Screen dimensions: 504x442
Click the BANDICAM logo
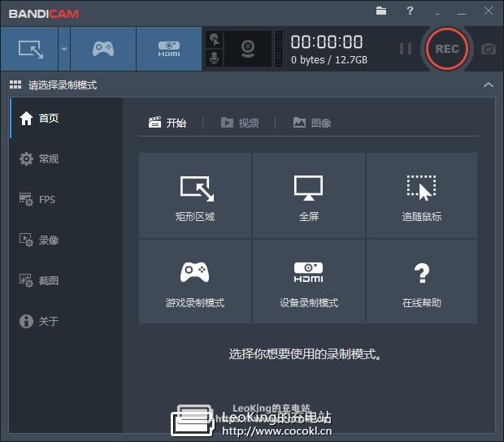coord(44,14)
